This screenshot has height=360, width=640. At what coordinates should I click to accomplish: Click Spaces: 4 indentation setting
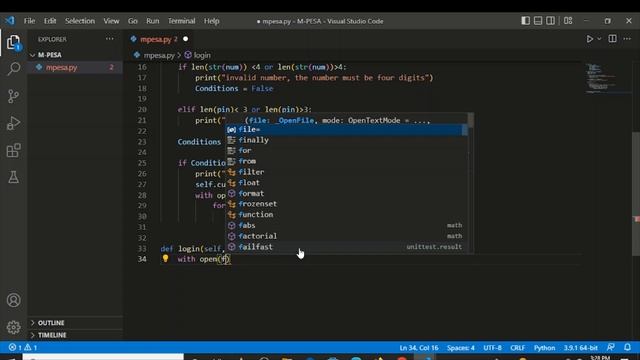460,347
